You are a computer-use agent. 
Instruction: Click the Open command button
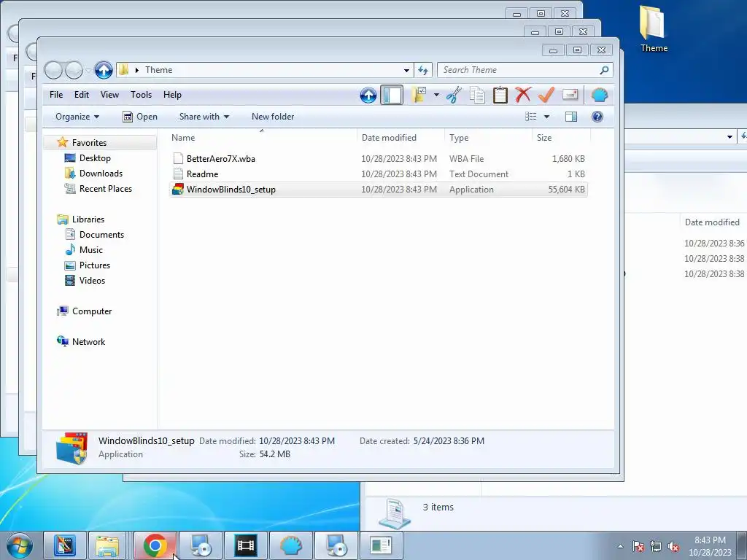[x=140, y=117]
